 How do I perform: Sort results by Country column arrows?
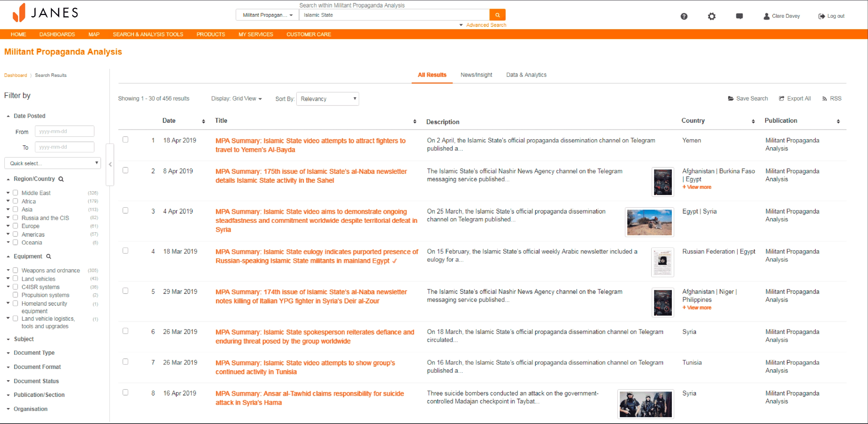click(x=753, y=121)
